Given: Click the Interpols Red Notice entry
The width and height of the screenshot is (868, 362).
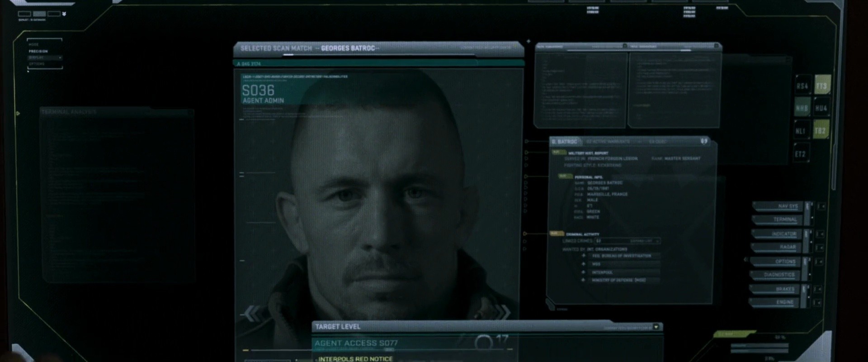Looking at the screenshot, I should coord(355,359).
